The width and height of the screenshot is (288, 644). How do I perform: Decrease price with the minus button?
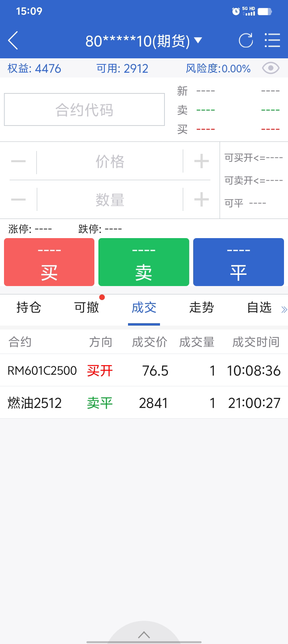[x=18, y=161]
